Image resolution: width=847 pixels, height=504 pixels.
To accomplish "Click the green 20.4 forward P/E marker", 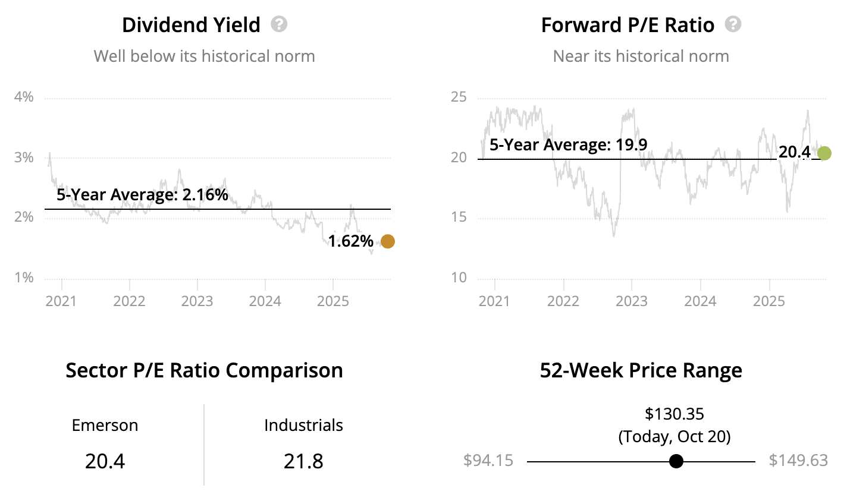I will [824, 153].
